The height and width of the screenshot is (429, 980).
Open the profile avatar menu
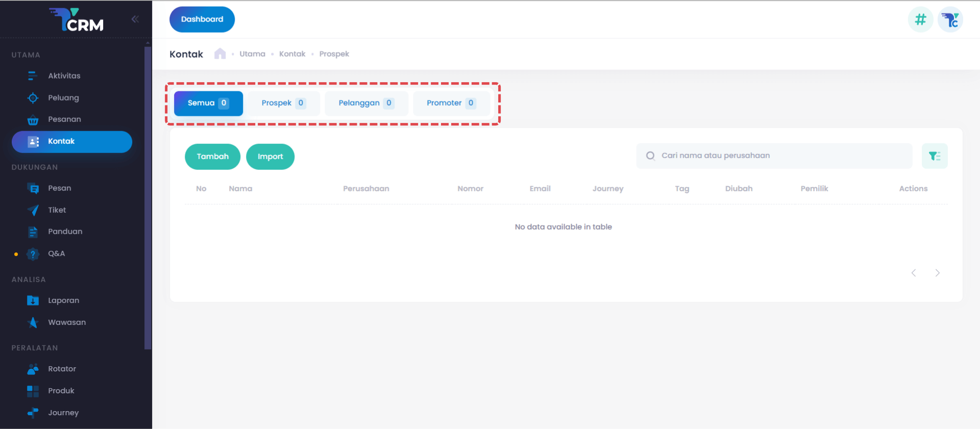point(950,20)
